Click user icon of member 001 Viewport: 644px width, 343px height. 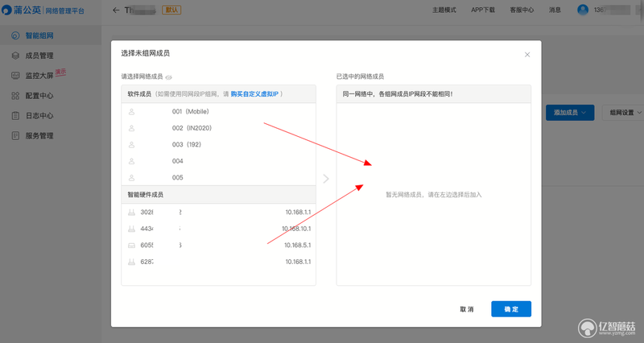[x=131, y=112]
